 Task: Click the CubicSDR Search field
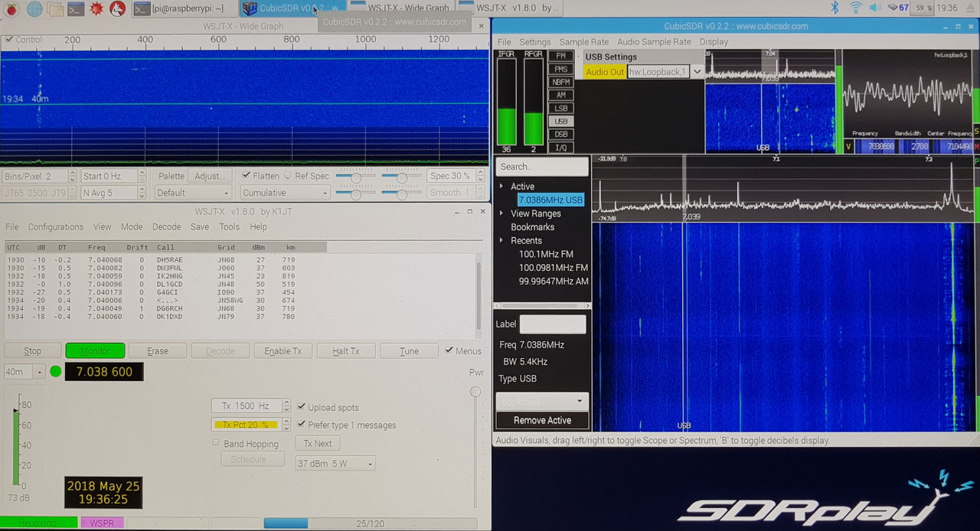542,166
